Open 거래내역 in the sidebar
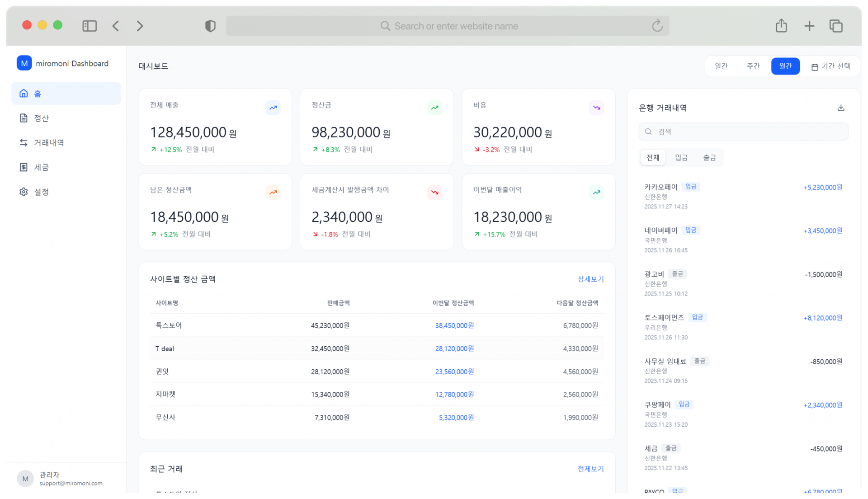 tap(48, 143)
